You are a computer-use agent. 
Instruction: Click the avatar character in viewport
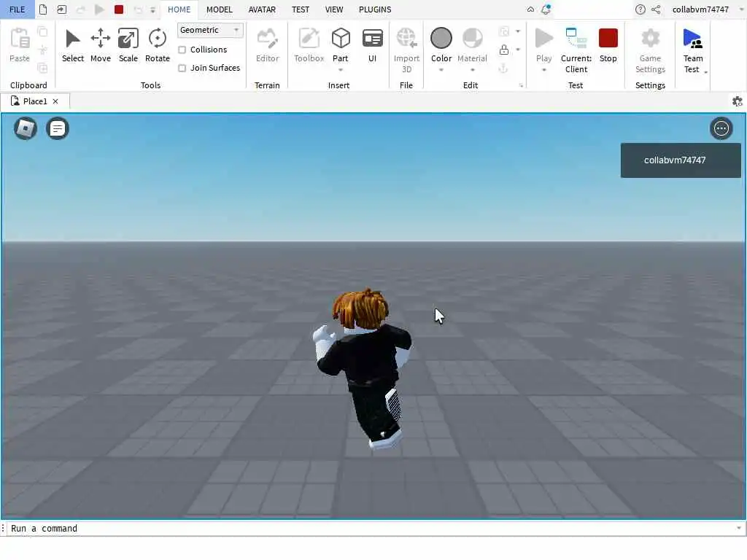click(x=363, y=369)
